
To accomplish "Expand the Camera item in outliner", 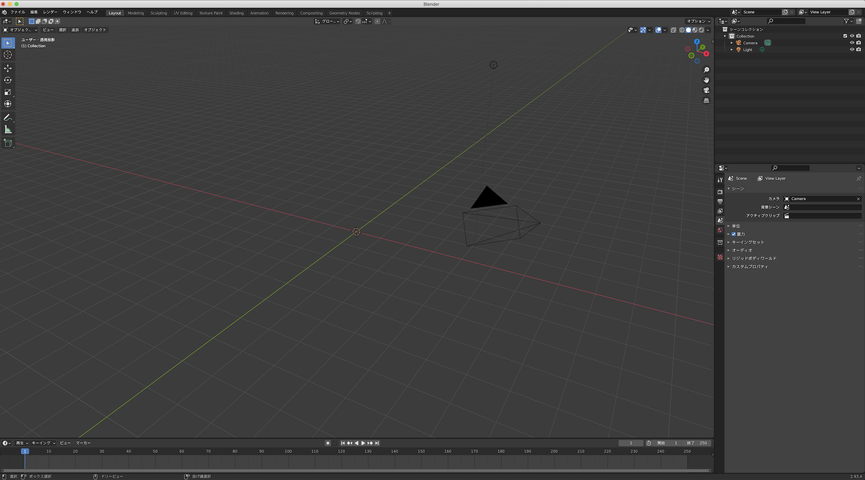I will coord(732,43).
